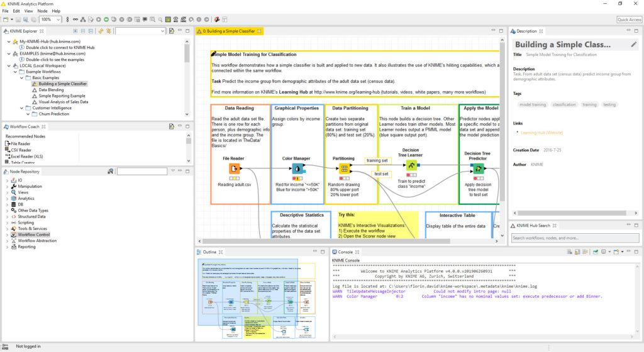Screen dimensions: 644x352
Task: Open the zoom level 100% dropdown
Action: tap(58, 19)
